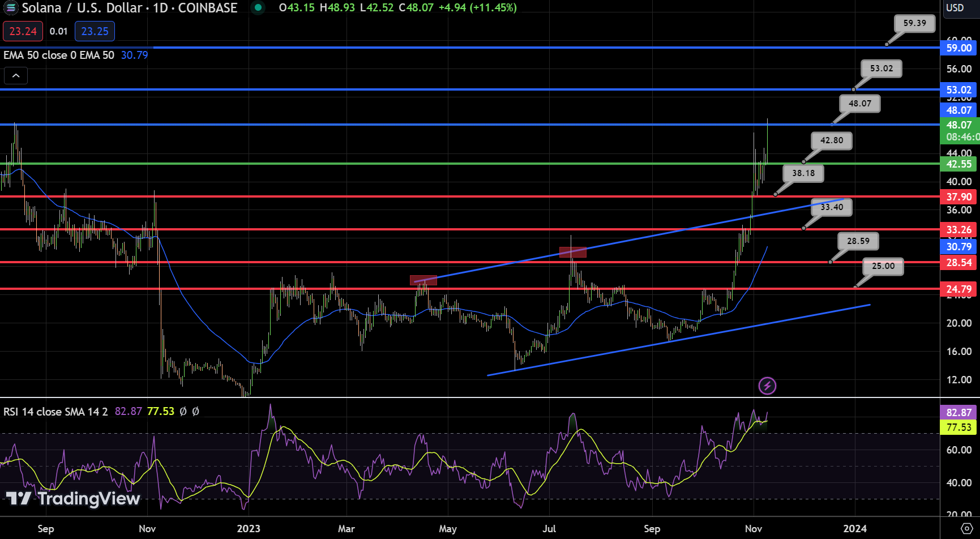Viewport: 980px width, 539px height.
Task: Click the red 37.90 price axis tag
Action: 958,197
